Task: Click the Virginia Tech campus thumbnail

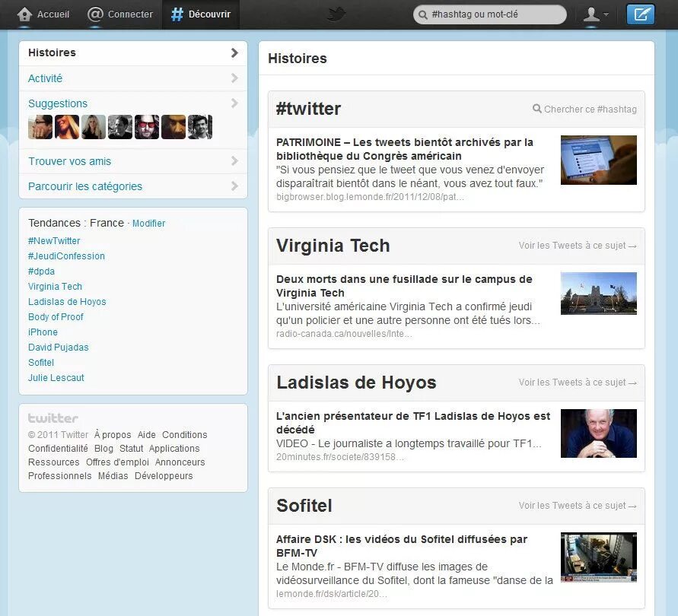Action: coord(598,294)
